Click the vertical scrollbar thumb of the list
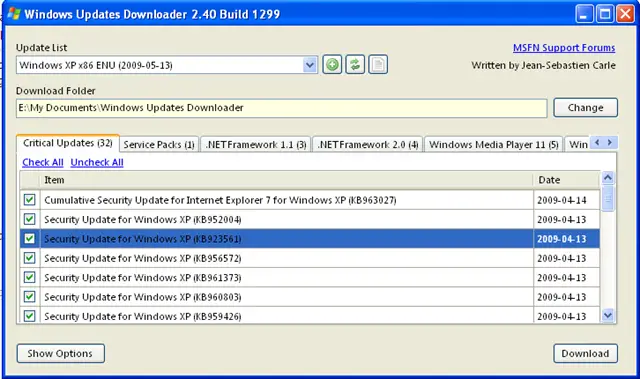 pyautogui.click(x=608, y=198)
